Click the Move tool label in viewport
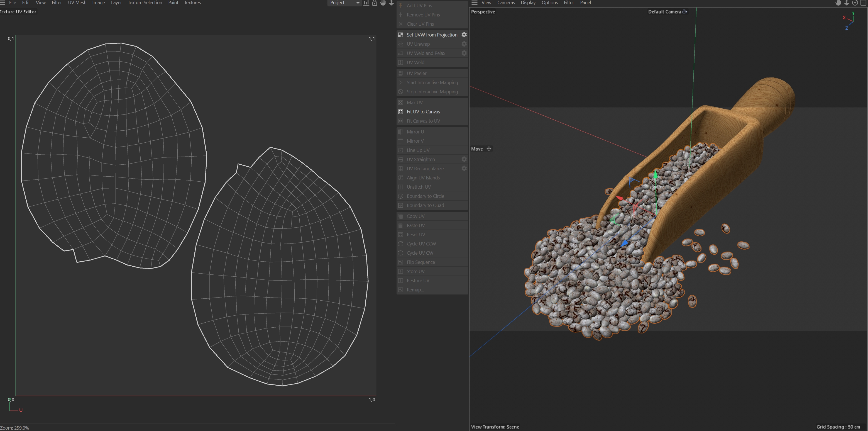Image resolution: width=868 pixels, height=431 pixels. point(477,149)
